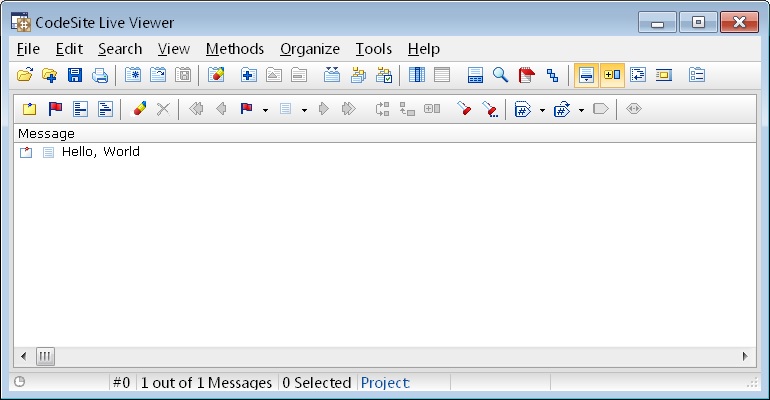This screenshot has width=770, height=400.
Task: Click the yellow boxes over page icon
Action: tap(358, 75)
